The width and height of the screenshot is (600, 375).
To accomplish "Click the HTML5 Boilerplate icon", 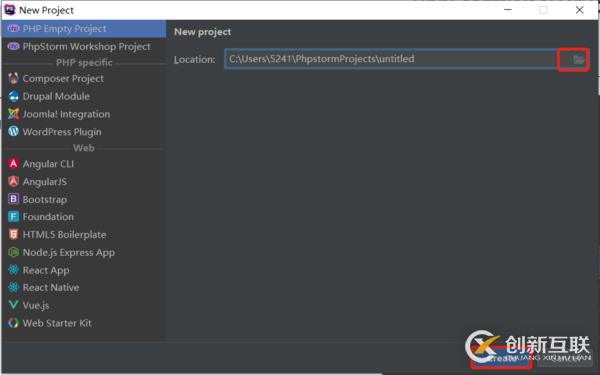I will (13, 234).
